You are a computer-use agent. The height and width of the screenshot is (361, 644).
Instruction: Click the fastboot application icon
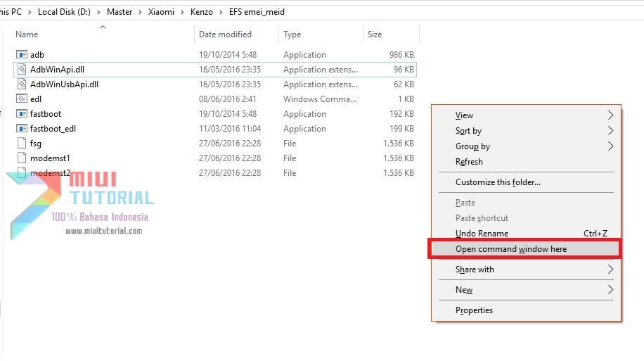tap(21, 114)
